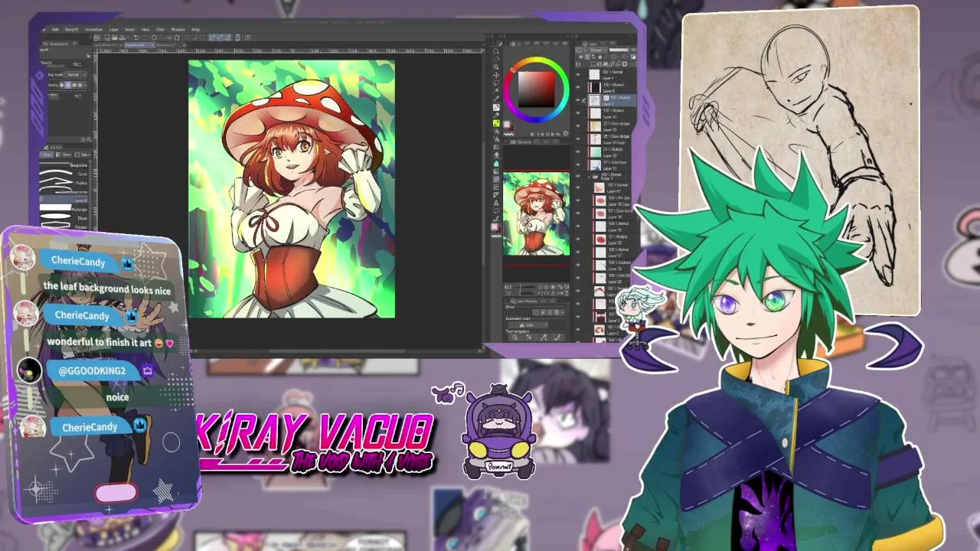The image size is (980, 551).
Task: Open the Edit menu
Action: 55,30
